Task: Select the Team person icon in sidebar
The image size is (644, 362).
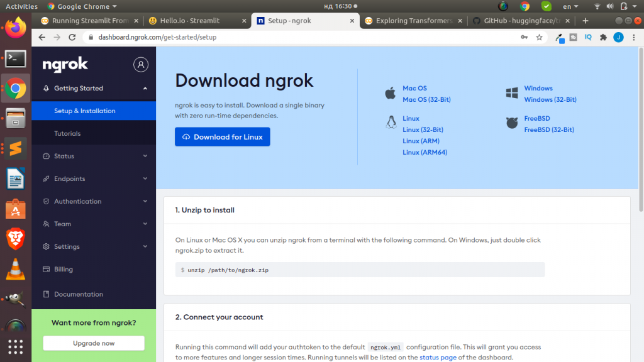Action: pyautogui.click(x=47, y=224)
